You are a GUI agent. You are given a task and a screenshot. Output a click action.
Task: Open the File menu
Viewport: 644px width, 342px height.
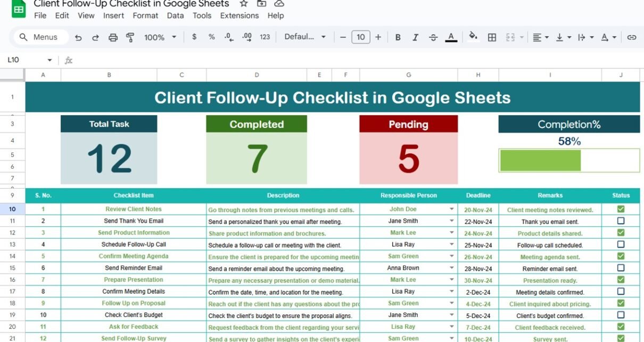pos(40,15)
